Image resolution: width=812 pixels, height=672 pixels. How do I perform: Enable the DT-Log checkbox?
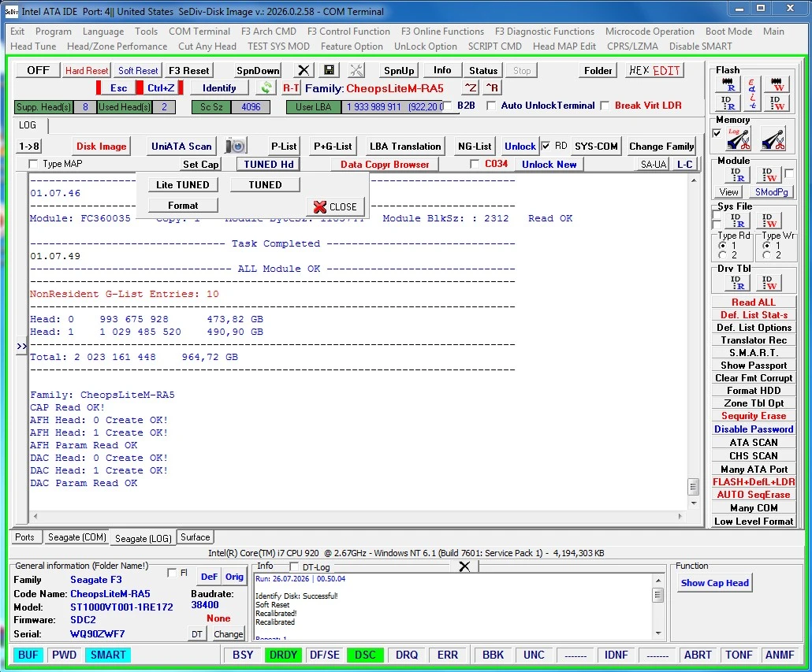tap(293, 566)
